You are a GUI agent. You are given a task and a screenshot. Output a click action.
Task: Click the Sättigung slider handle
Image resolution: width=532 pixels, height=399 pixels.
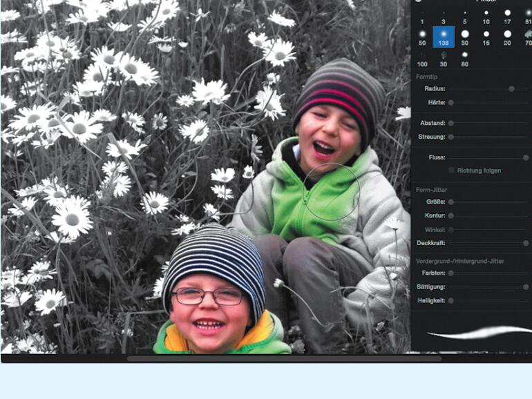(526, 286)
